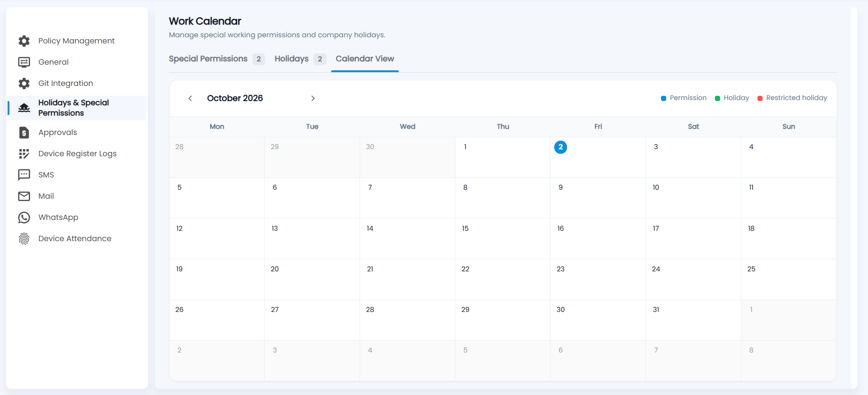Click the Sat column header
This screenshot has height=395, width=868.
tap(693, 126)
